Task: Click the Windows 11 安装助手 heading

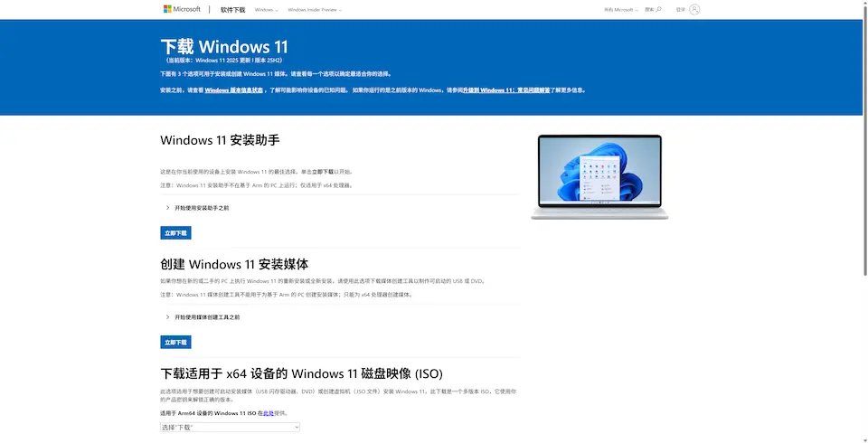Action: point(220,140)
